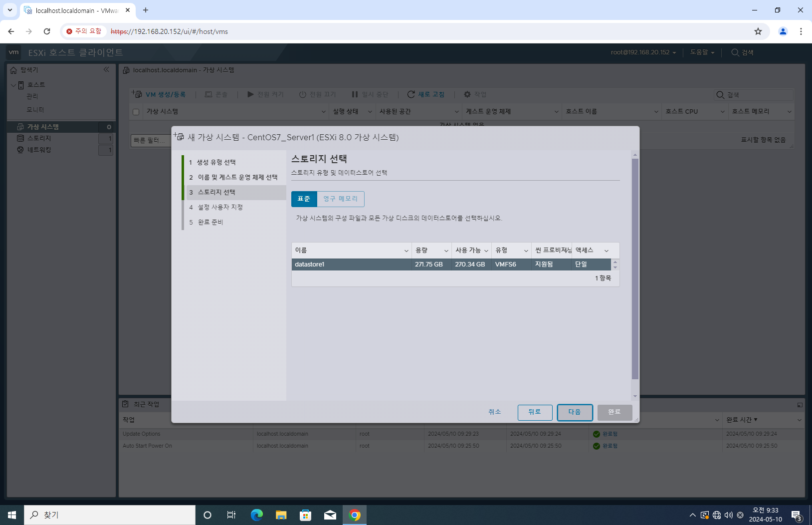The width and height of the screenshot is (812, 525).
Task: Open 모니터 under 호스트
Action: [35, 109]
